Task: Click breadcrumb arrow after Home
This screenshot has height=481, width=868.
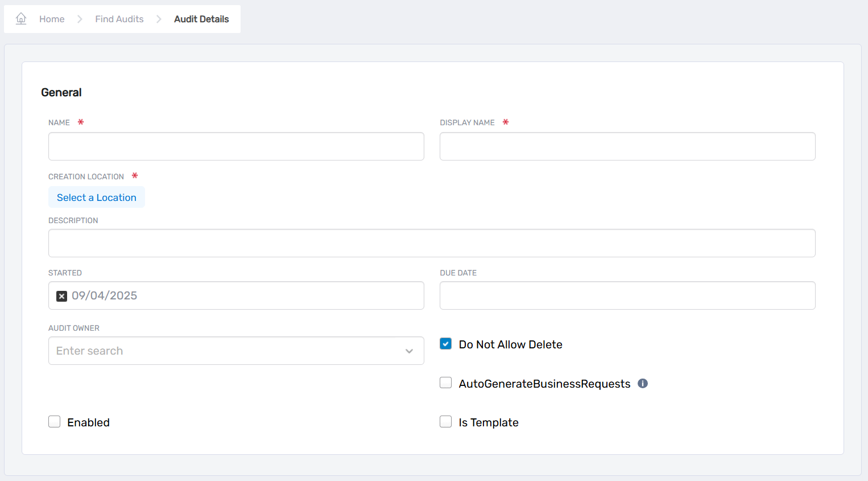Action: 80,19
